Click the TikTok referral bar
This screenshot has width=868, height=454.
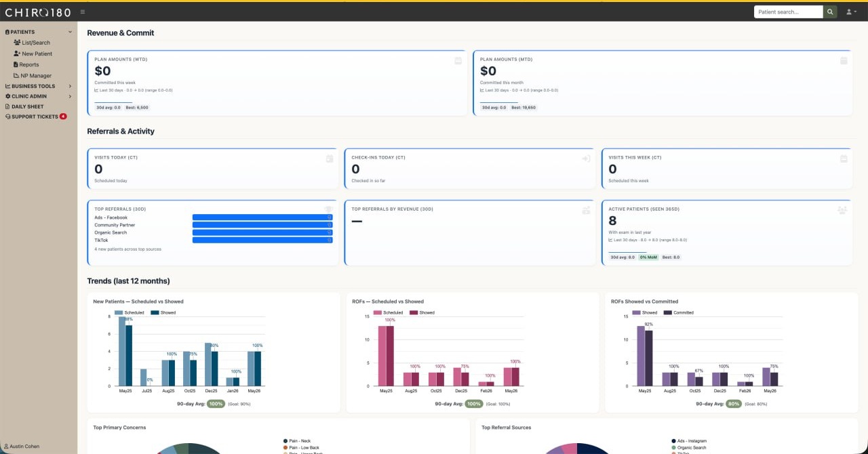(262, 240)
